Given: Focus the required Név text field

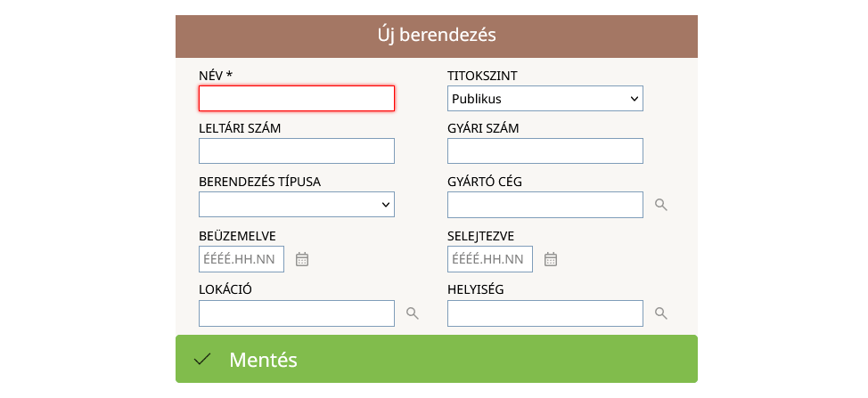Looking at the screenshot, I should tap(296, 99).
